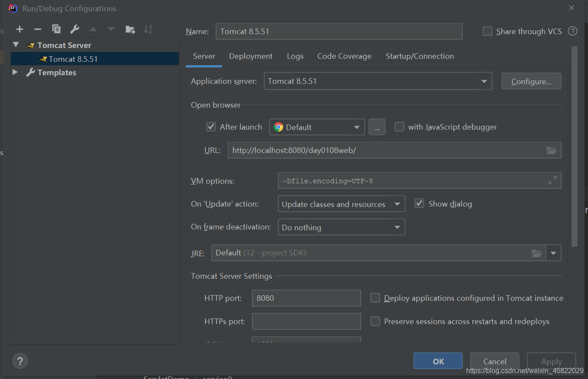Screen dimensions: 588x379
Task: Click the HTTPs port field
Action: (x=306, y=321)
